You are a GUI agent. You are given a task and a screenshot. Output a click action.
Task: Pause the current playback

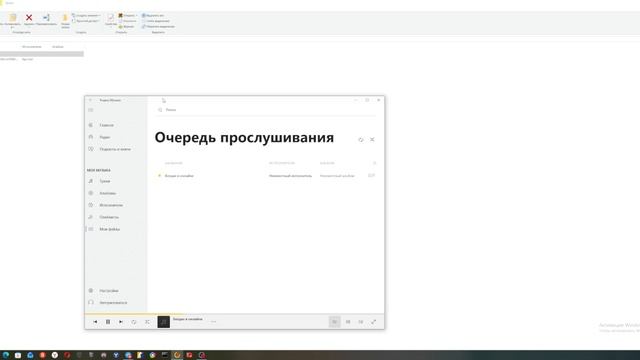pos(108,322)
